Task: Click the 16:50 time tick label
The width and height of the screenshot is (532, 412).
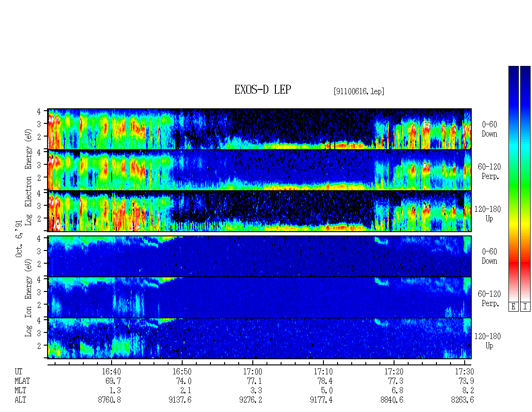Action: (182, 372)
